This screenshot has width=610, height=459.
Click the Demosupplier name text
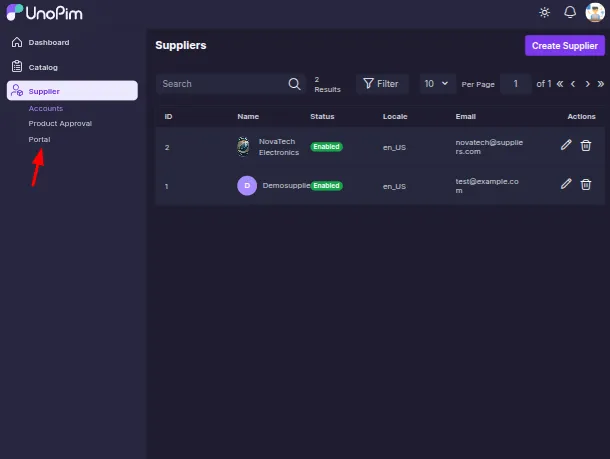point(286,186)
